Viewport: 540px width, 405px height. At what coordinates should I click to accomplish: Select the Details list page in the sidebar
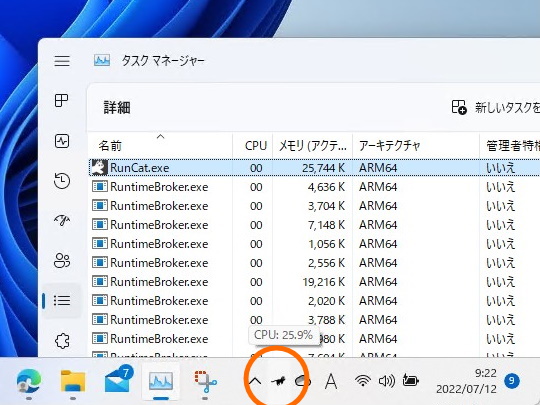[x=62, y=301]
